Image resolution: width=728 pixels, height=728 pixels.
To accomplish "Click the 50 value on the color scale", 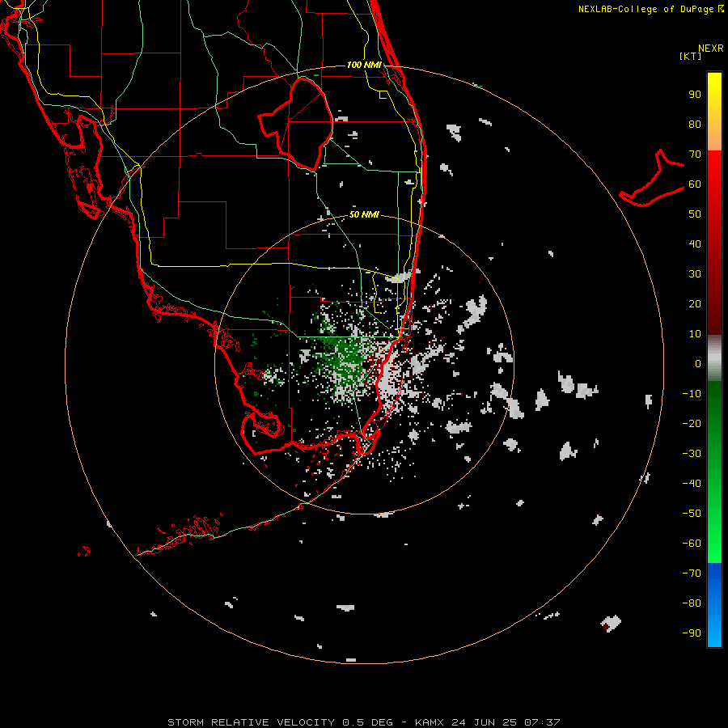I will pyautogui.click(x=695, y=214).
